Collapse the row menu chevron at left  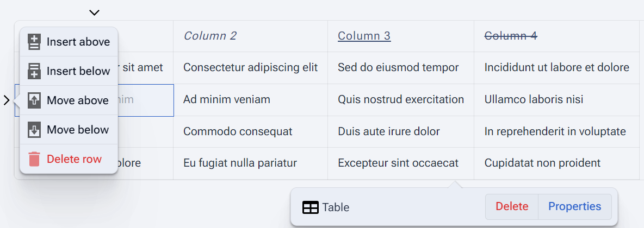(6, 100)
